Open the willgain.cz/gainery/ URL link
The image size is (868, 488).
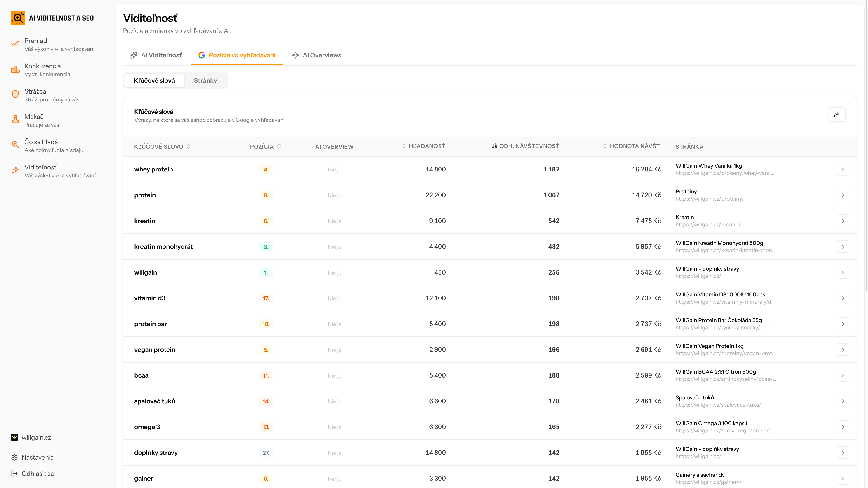point(708,482)
